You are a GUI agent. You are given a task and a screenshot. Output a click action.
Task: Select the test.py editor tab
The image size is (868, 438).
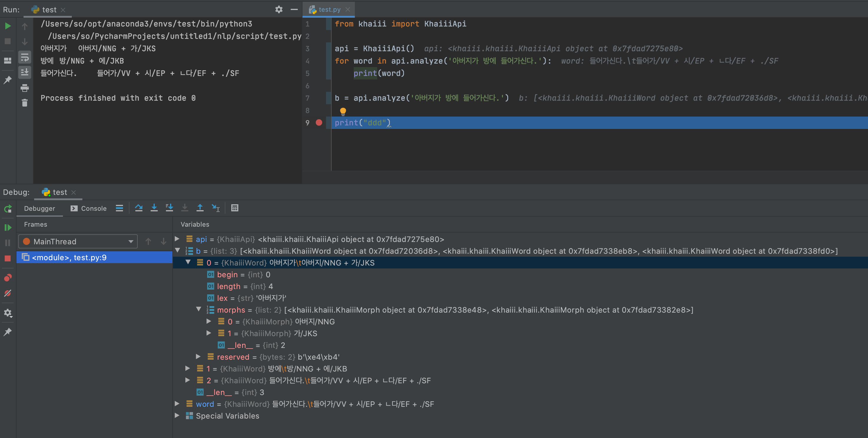(x=329, y=9)
